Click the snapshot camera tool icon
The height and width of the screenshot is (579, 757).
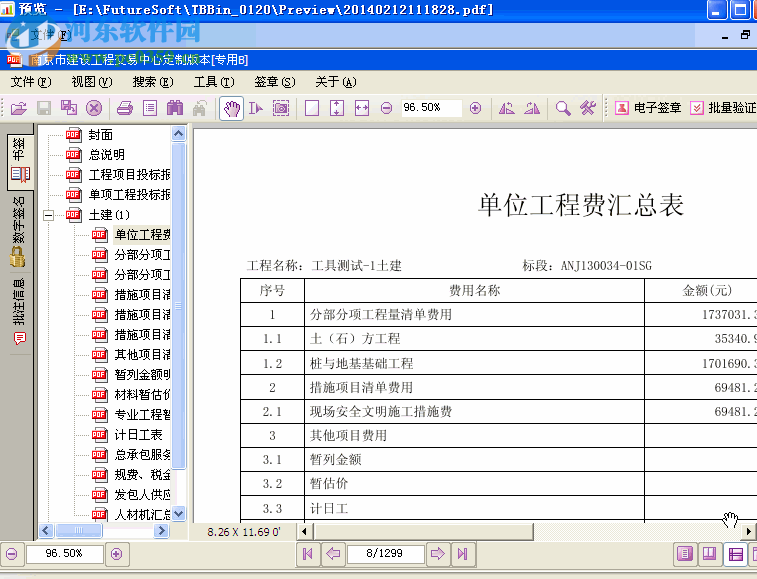point(281,108)
